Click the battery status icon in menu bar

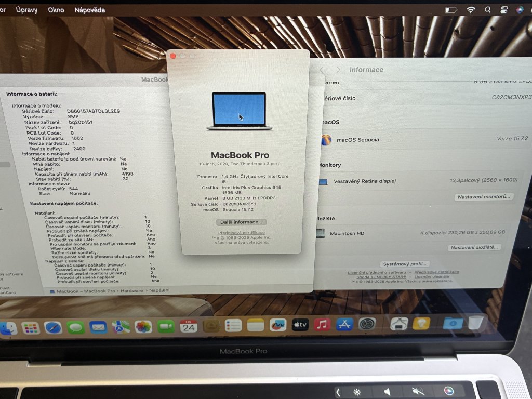coord(450,10)
